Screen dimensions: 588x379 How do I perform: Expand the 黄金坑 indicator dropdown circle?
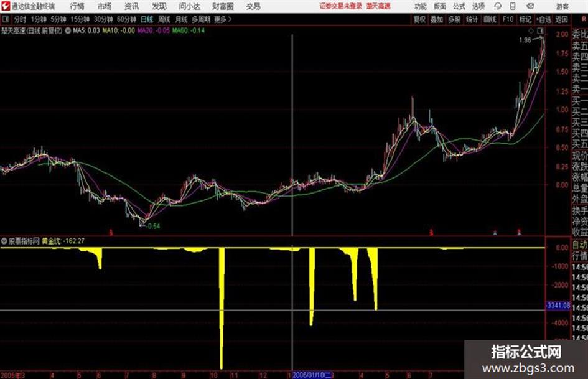point(4,241)
